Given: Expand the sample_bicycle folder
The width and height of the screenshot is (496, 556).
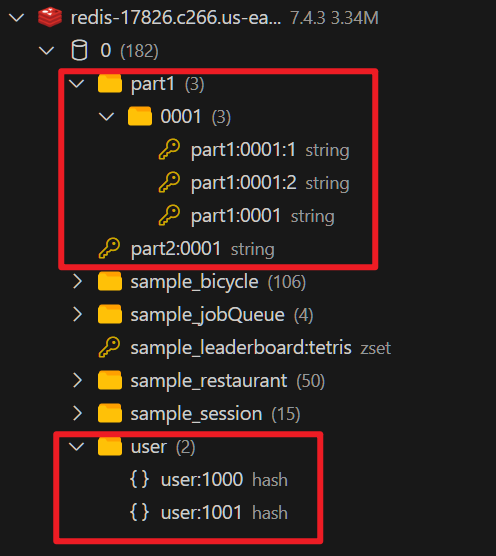Looking at the screenshot, I should 77,282.
